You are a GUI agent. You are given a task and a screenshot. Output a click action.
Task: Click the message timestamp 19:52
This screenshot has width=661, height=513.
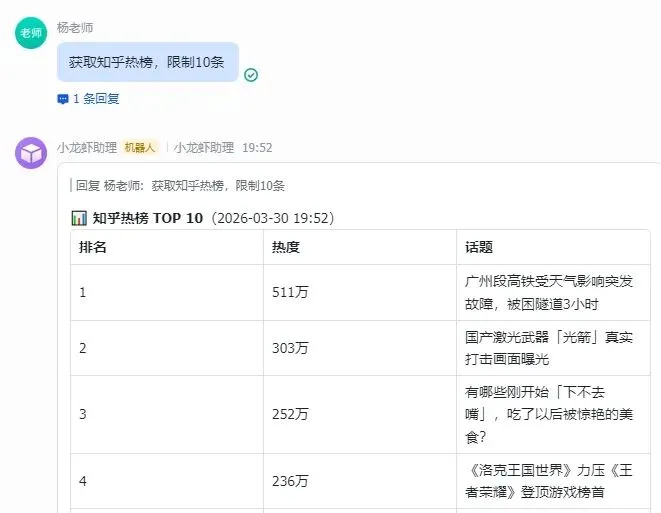click(257, 148)
